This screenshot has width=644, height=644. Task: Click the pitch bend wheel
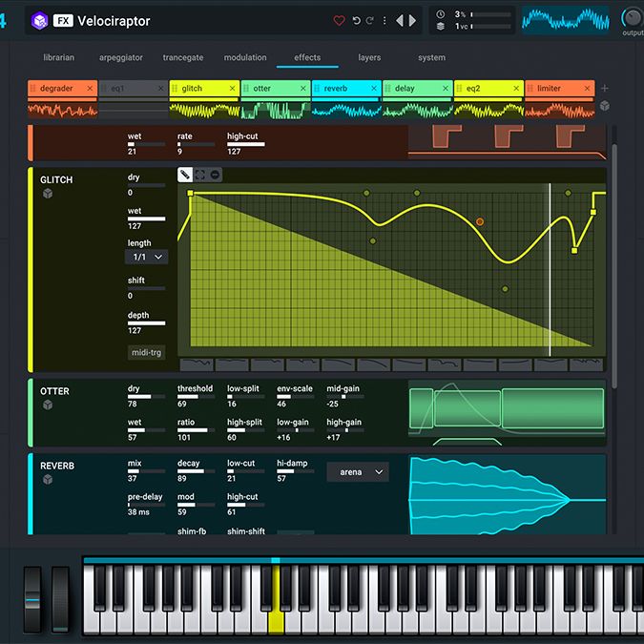coord(32,600)
